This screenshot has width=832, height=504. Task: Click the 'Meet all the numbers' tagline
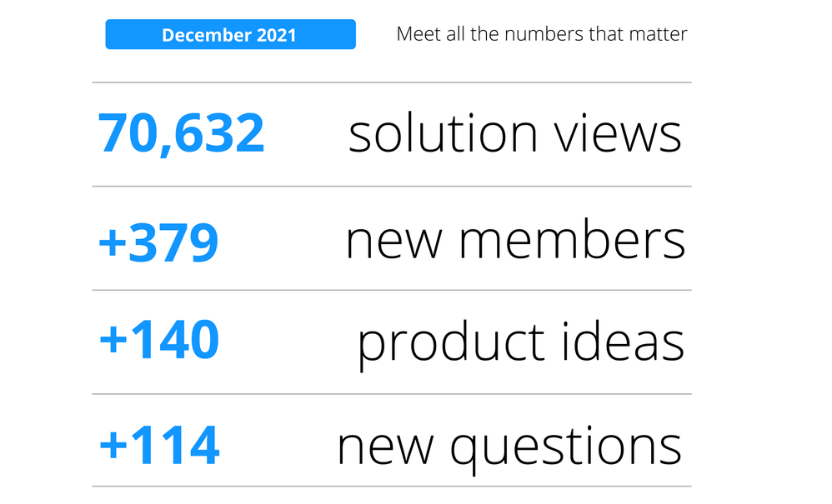click(x=542, y=35)
